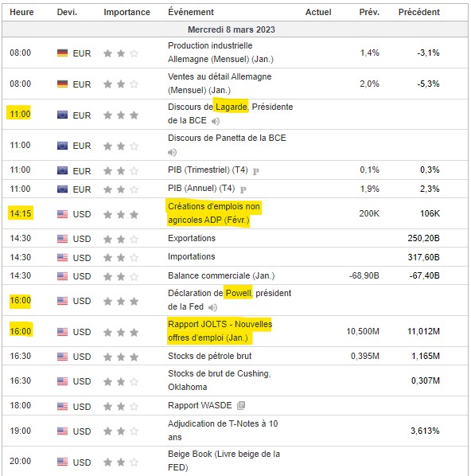Open Production industrielle Allemagne event
The height and width of the screenshot is (476, 471).
click(x=220, y=53)
